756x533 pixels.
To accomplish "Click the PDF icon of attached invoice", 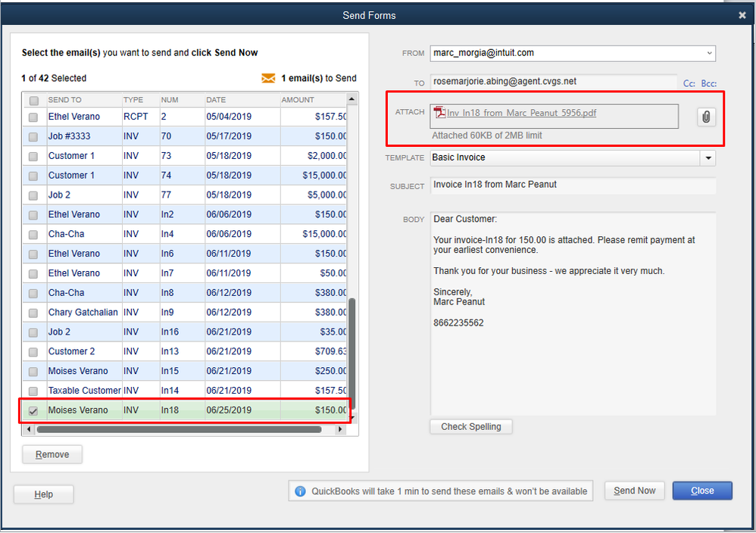I will click(x=439, y=114).
